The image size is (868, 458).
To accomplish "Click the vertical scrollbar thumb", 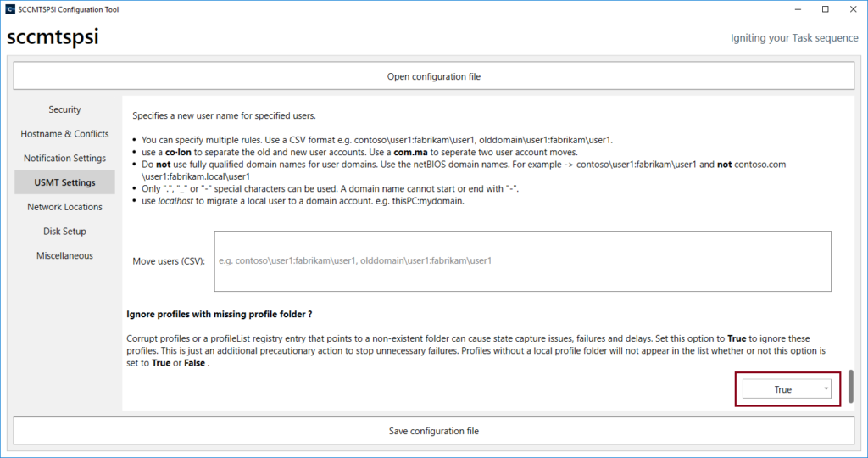I will tap(849, 387).
